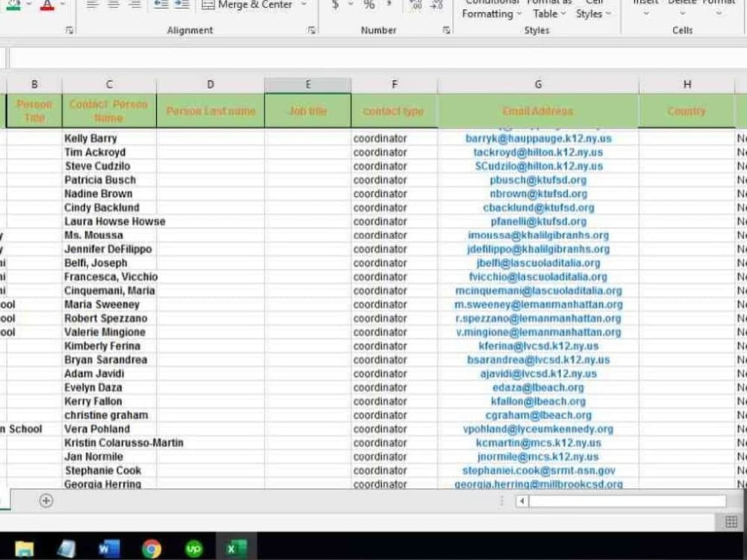Open the fill color dropdown arrow
Screen dimensions: 747x560
(30, 4)
